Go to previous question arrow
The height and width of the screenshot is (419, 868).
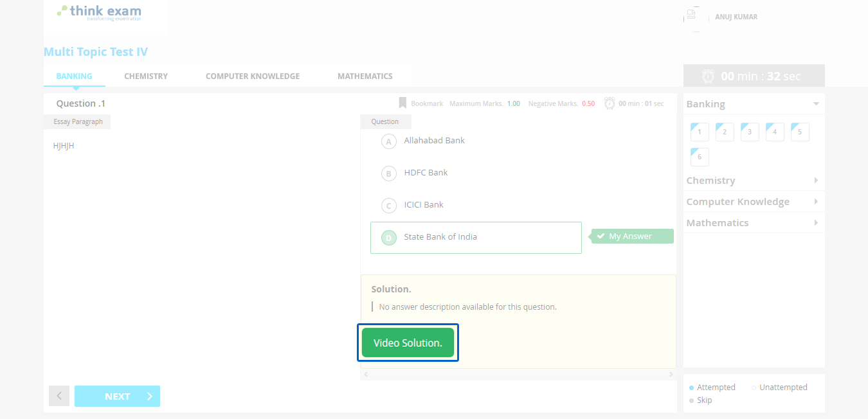[59, 397]
